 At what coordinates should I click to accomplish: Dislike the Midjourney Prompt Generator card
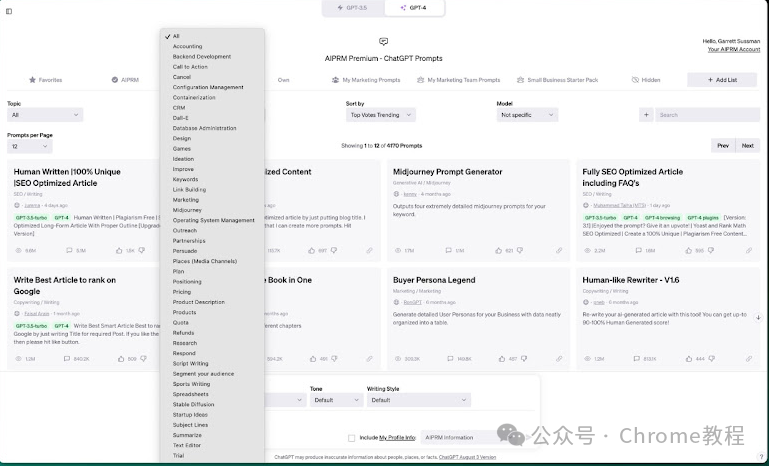pos(520,250)
